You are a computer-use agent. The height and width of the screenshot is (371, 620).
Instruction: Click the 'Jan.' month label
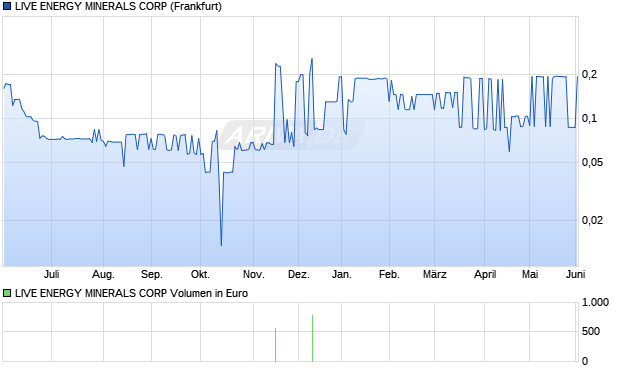(x=341, y=274)
